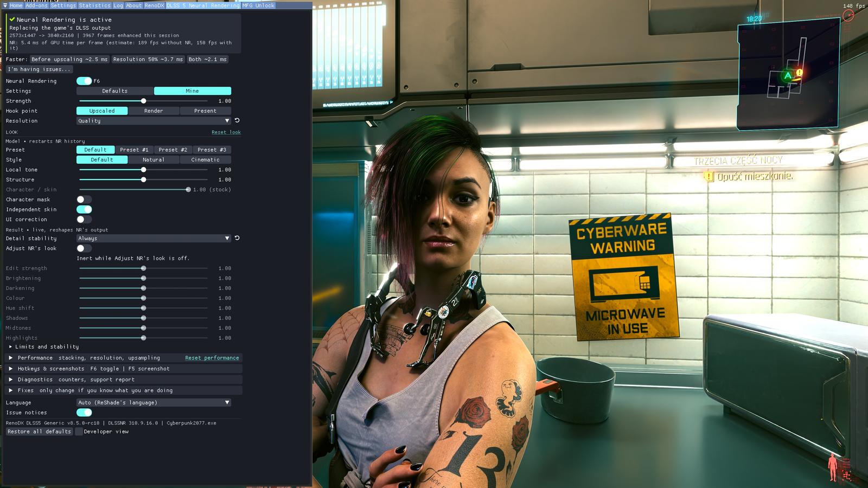Choose Preset #2 model
This screenshot has height=488, width=868.
pyautogui.click(x=173, y=150)
